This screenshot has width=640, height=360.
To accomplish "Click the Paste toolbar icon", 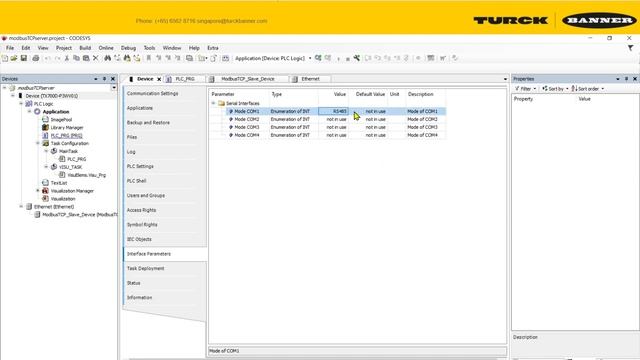I will tap(86, 58).
